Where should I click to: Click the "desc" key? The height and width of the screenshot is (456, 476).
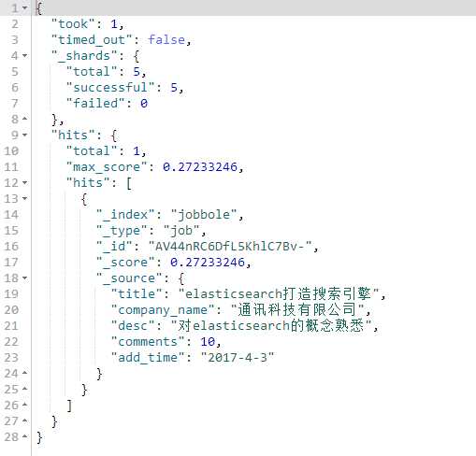click(x=133, y=326)
